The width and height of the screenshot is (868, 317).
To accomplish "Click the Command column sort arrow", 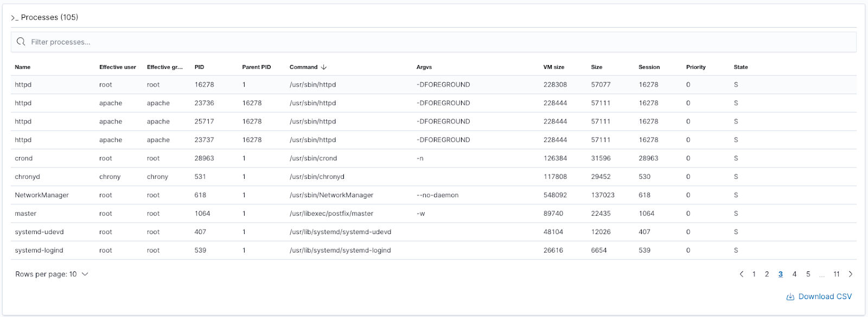I will coord(324,67).
